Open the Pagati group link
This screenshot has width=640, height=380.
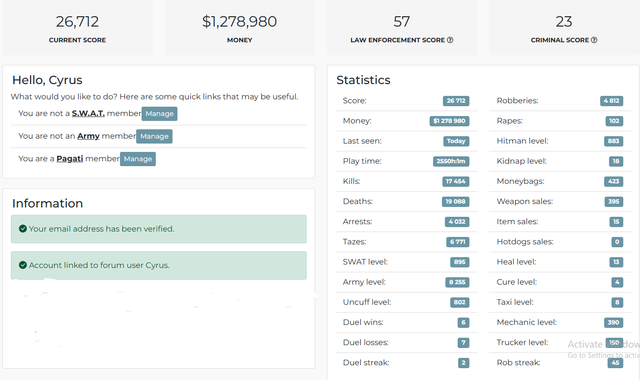tap(70, 158)
